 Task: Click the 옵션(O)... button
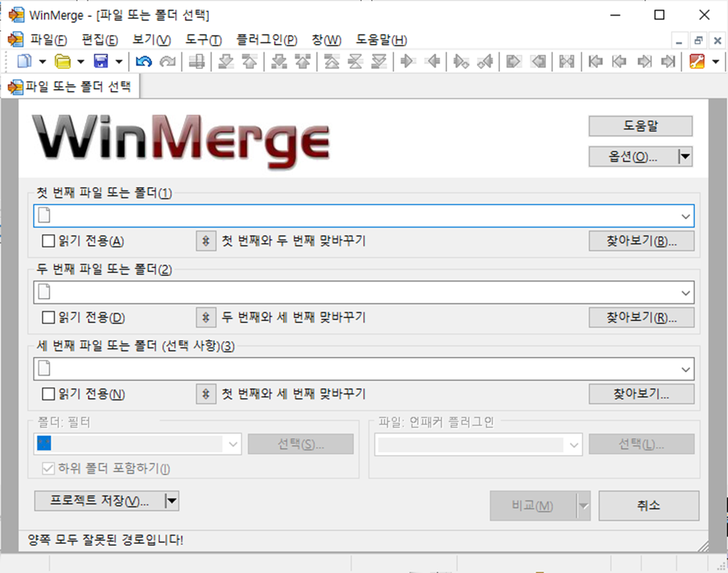point(633,156)
